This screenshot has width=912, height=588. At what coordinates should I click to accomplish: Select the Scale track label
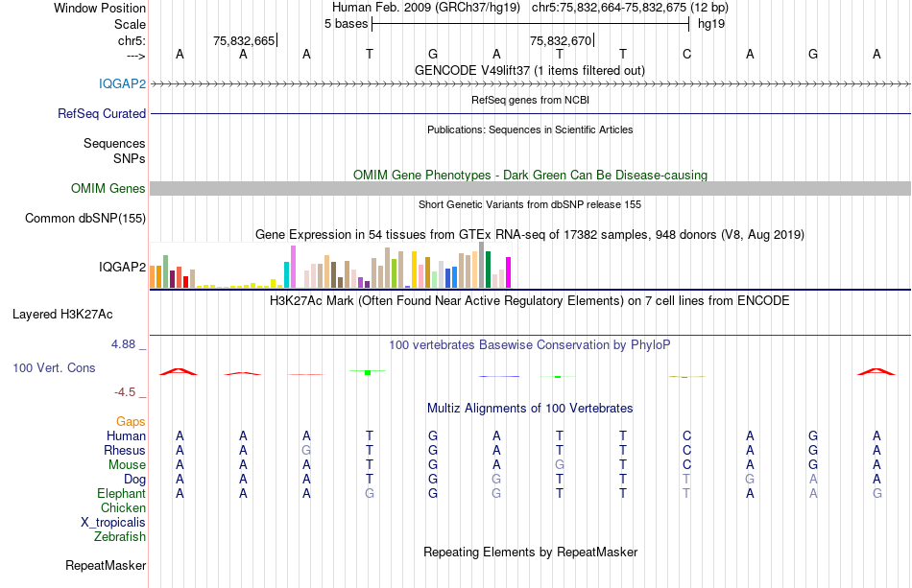(130, 24)
